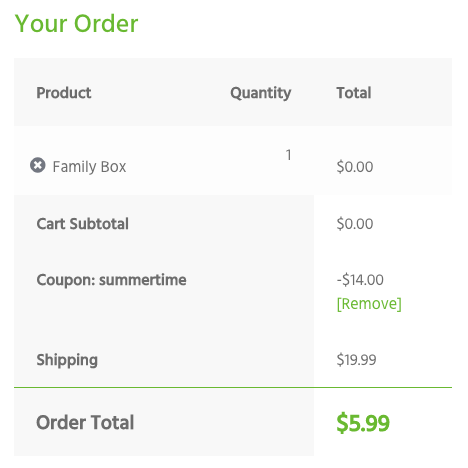Image resolution: width=468 pixels, height=468 pixels.
Task: Click the Coupon: summertime label
Action: [111, 280]
